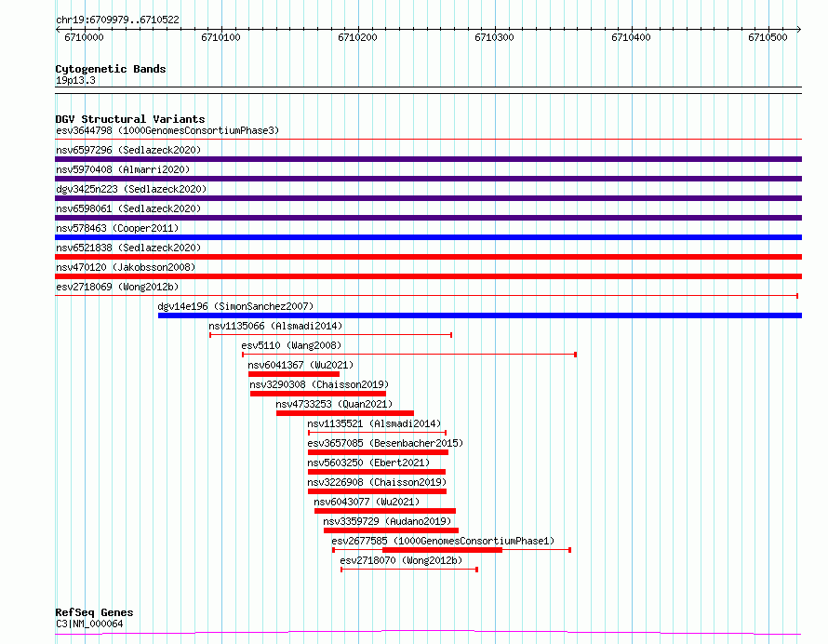
Task: Click the 6710300 ruler position label
Action: pos(494,37)
